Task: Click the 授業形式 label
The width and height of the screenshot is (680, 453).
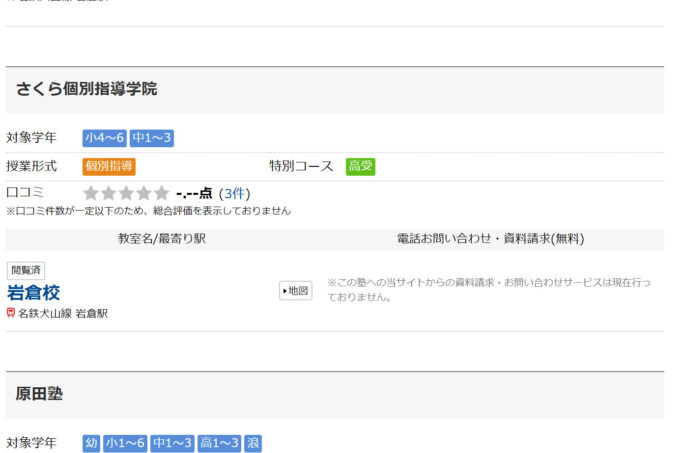Action: 31,166
